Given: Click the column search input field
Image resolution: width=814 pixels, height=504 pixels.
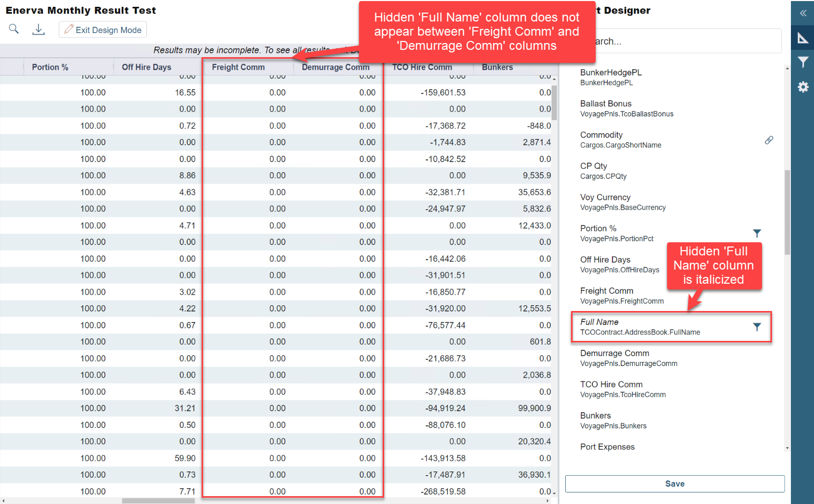Looking at the screenshot, I should tap(688, 41).
